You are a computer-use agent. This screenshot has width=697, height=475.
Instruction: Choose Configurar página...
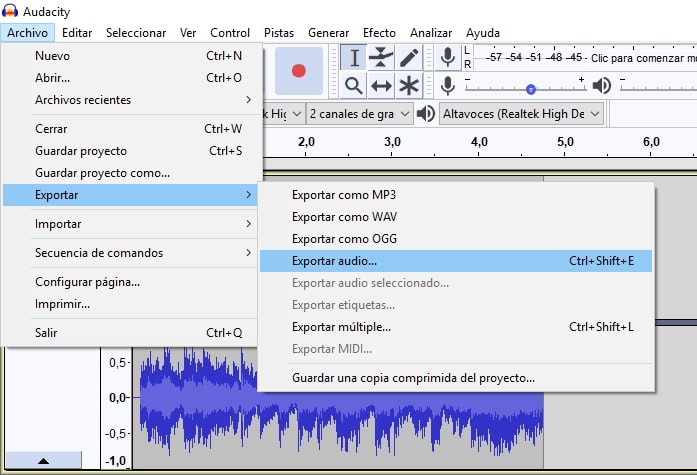click(130, 282)
